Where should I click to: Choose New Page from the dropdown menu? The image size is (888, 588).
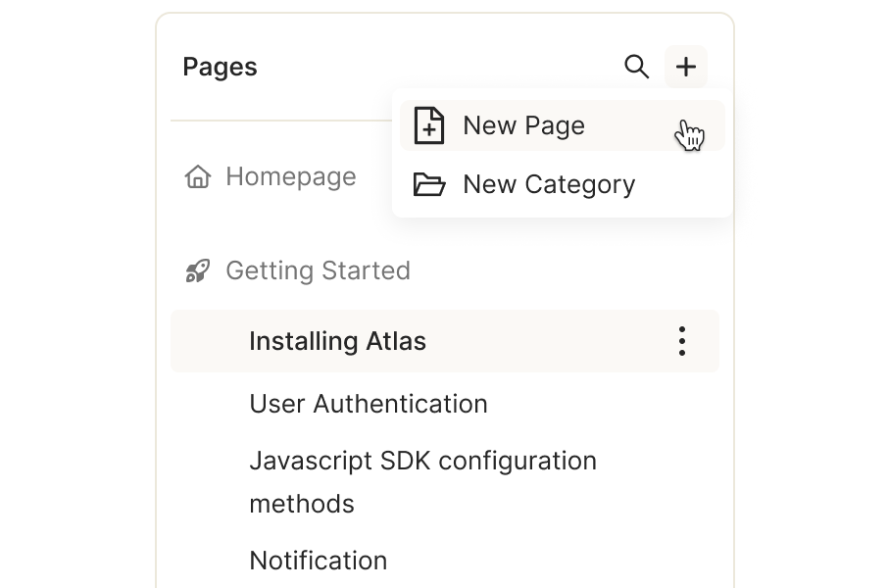tap(563, 125)
